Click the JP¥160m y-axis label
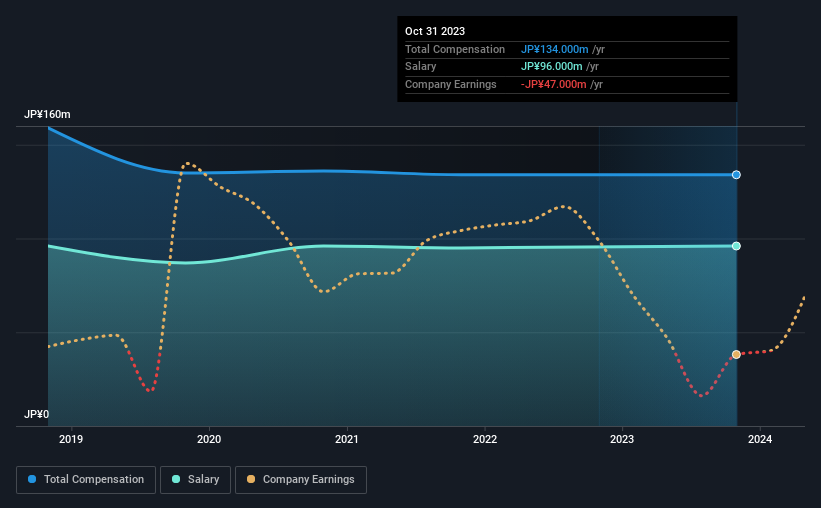 click(47, 114)
